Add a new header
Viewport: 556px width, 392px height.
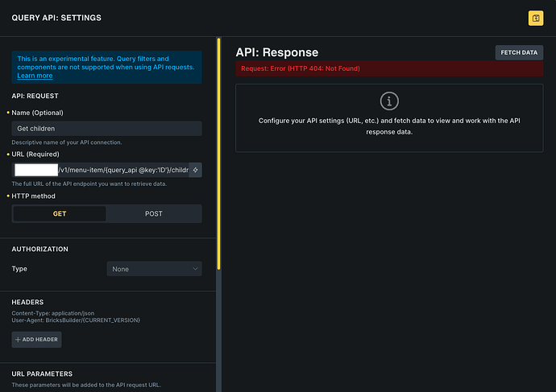click(x=36, y=339)
